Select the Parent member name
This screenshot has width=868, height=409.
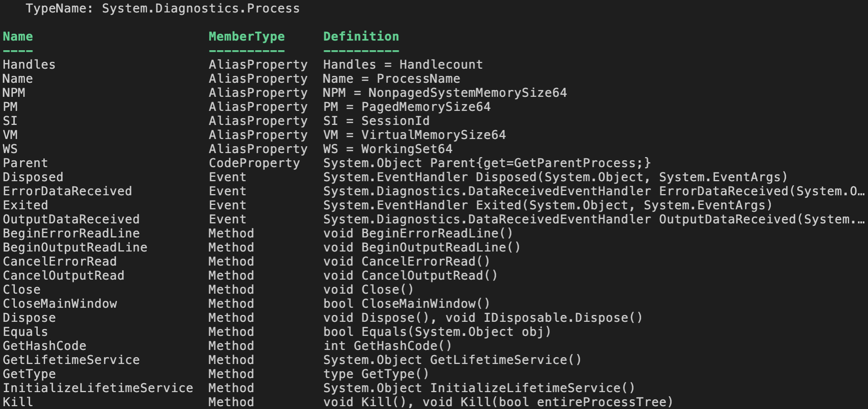click(25, 163)
